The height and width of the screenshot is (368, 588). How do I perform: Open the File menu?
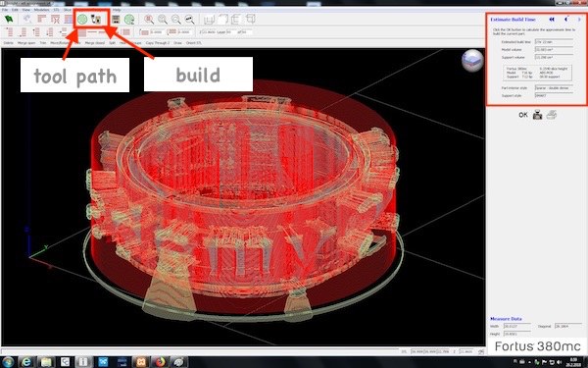click(x=5, y=10)
